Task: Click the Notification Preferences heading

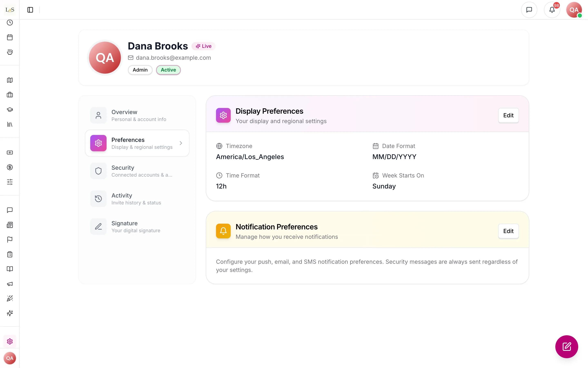Action: click(276, 227)
